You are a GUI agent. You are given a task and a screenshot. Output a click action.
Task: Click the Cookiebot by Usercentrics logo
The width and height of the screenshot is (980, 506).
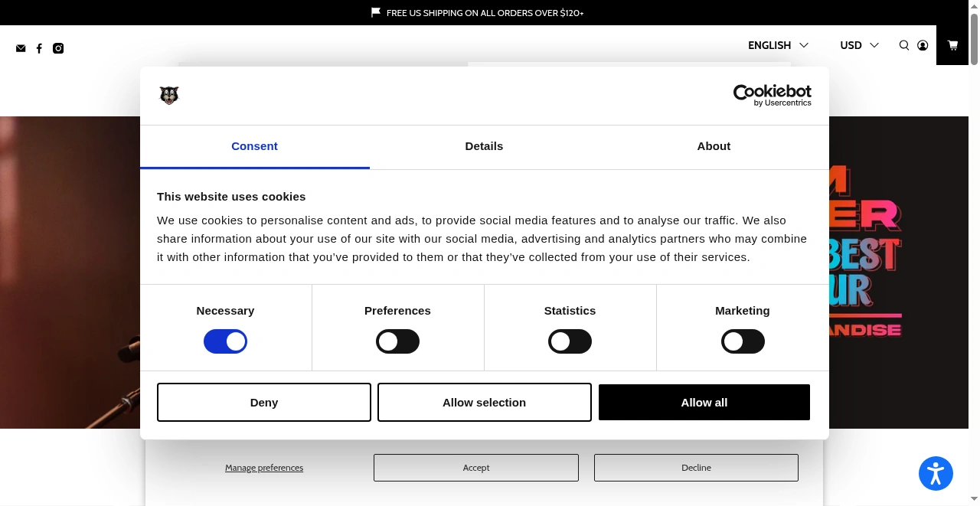(772, 95)
